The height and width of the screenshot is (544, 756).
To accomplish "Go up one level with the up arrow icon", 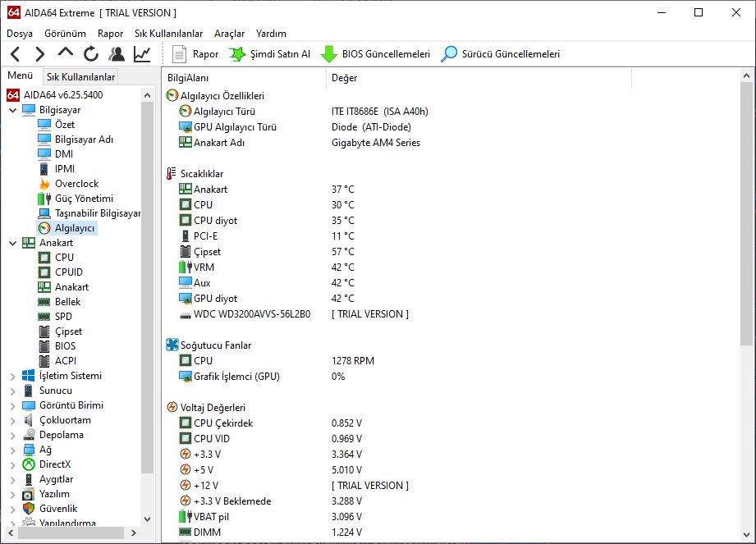I will point(65,53).
